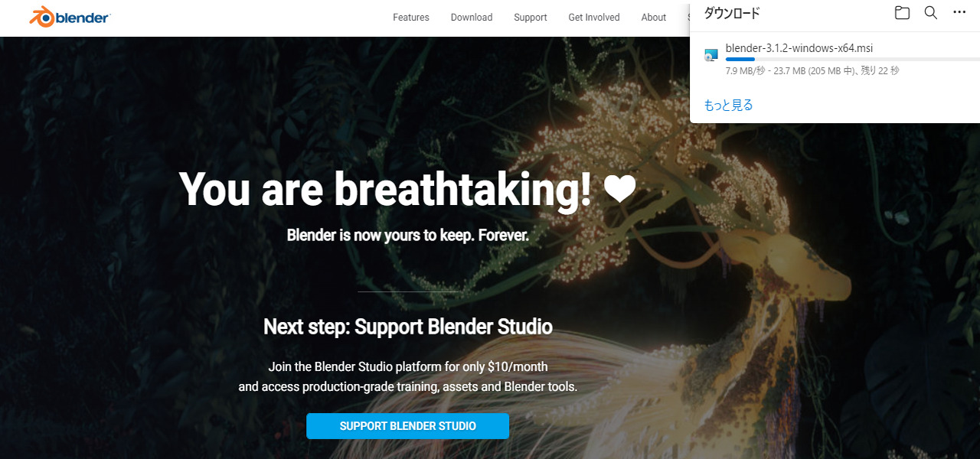Open the downloads panel more-options ellipsis

(x=959, y=13)
